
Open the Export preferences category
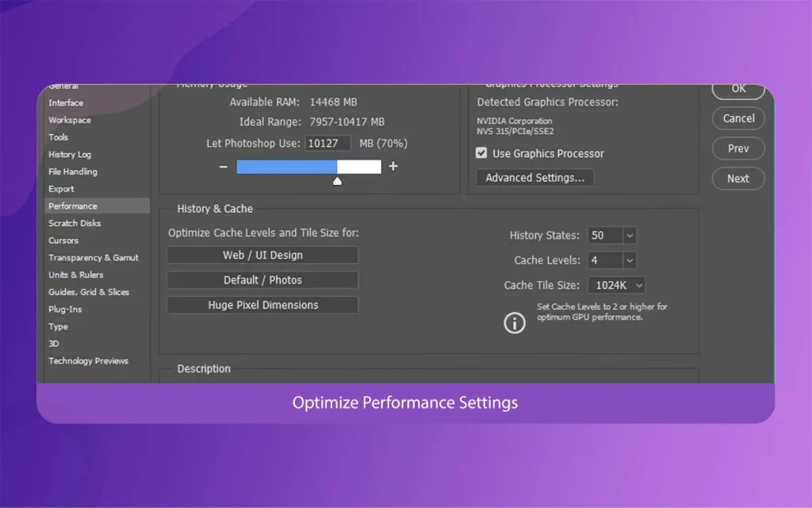click(61, 189)
